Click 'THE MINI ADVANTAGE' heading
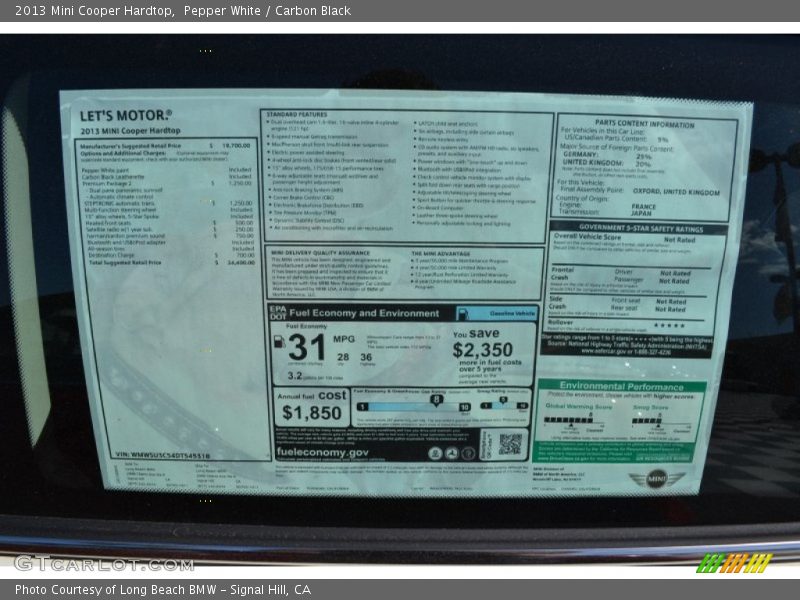This screenshot has width=800, height=600. click(x=441, y=253)
